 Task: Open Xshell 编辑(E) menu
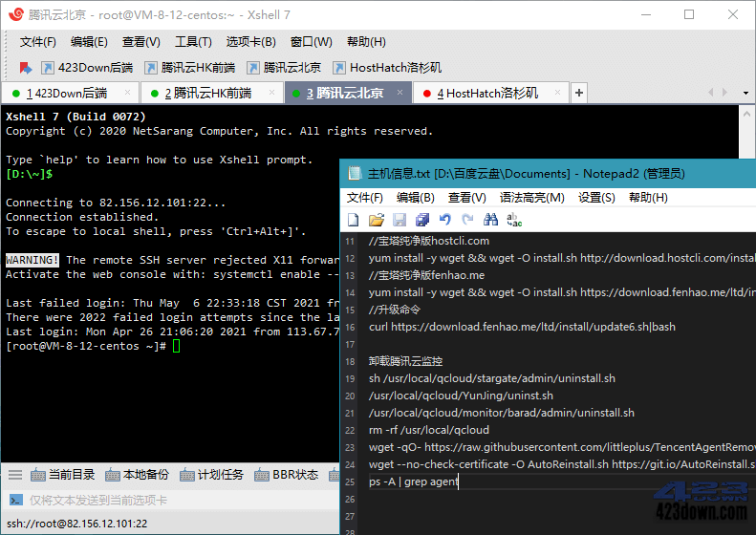point(89,42)
